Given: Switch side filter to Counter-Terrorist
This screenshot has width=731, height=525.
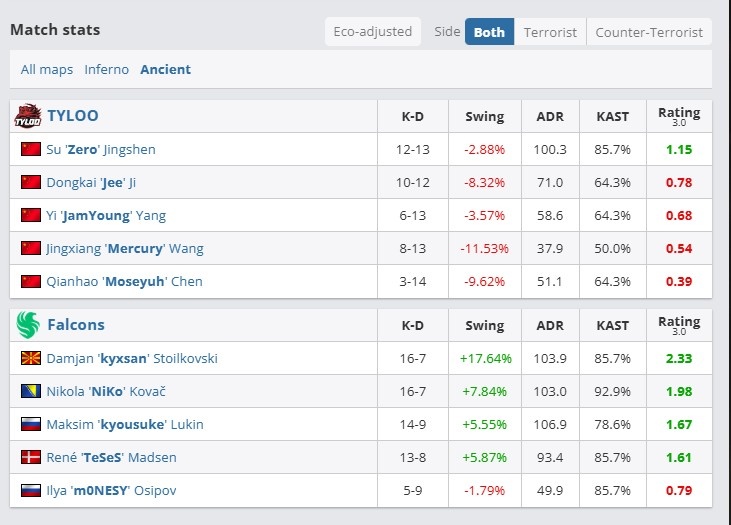Looking at the screenshot, I should pyautogui.click(x=649, y=32).
